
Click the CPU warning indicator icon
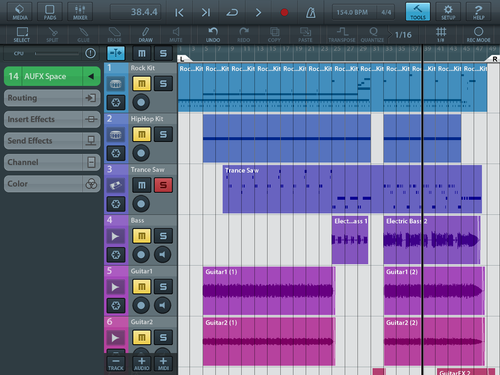tap(90, 53)
